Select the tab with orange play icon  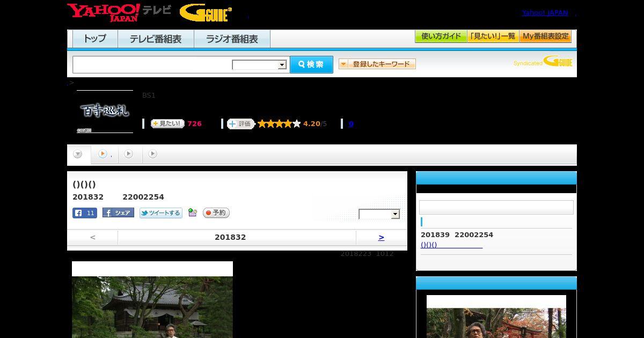coord(105,154)
